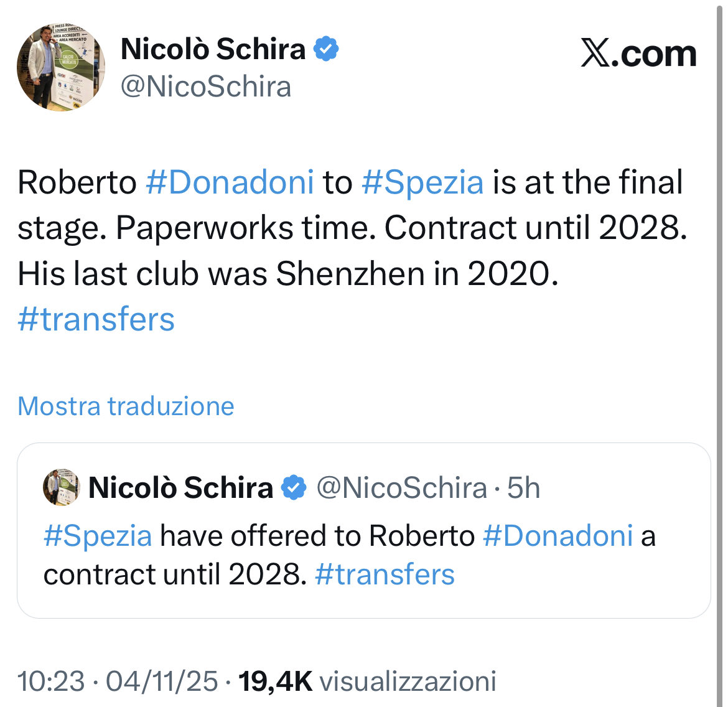Viewport: 728px width, 707px height.
Task: Open author name in the quoted tweet
Action: (x=180, y=488)
